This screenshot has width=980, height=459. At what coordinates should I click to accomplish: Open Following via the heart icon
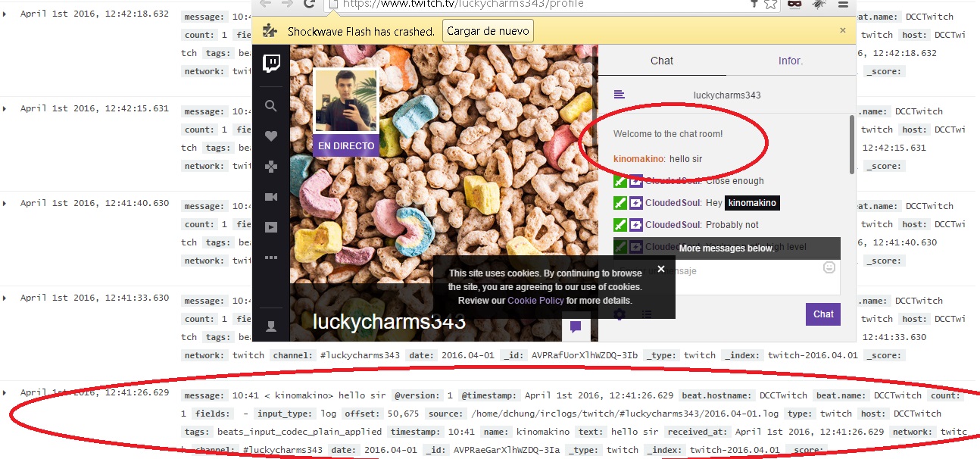pyautogui.click(x=271, y=136)
